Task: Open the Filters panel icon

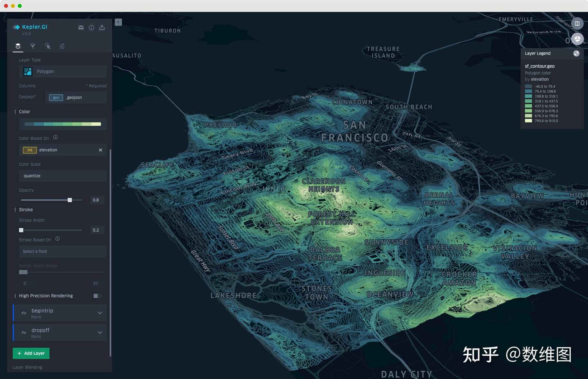Action: pos(33,46)
